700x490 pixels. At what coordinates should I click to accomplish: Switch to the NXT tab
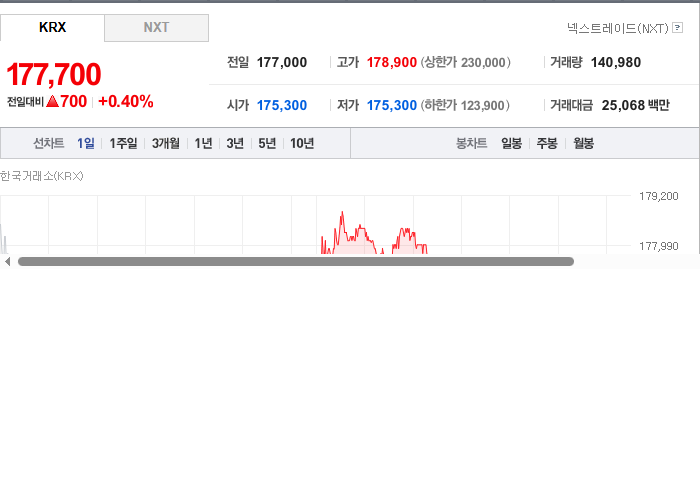[x=156, y=28]
